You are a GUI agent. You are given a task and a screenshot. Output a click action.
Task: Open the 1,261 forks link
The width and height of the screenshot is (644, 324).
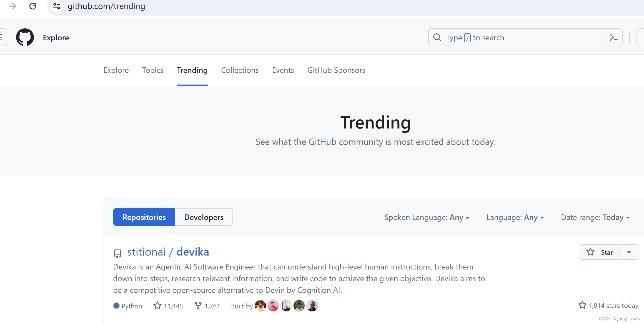(x=207, y=306)
